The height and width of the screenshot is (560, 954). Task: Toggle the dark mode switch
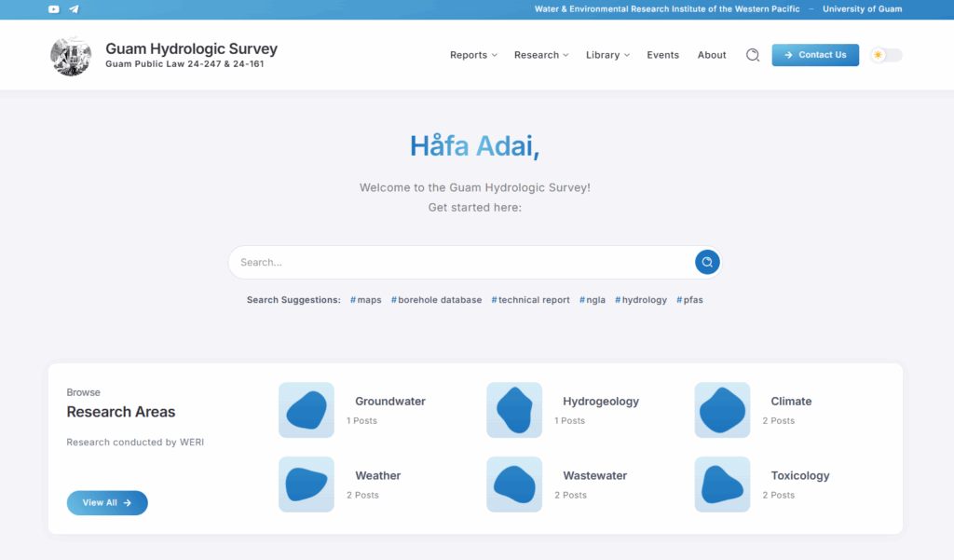click(886, 55)
